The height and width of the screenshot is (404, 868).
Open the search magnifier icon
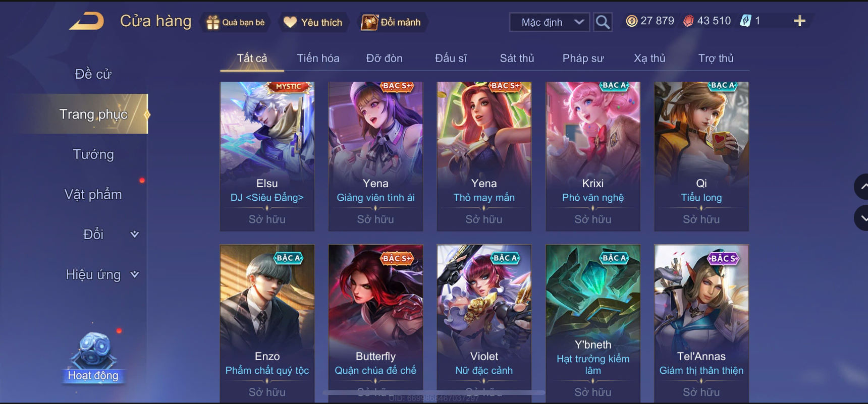pos(603,22)
